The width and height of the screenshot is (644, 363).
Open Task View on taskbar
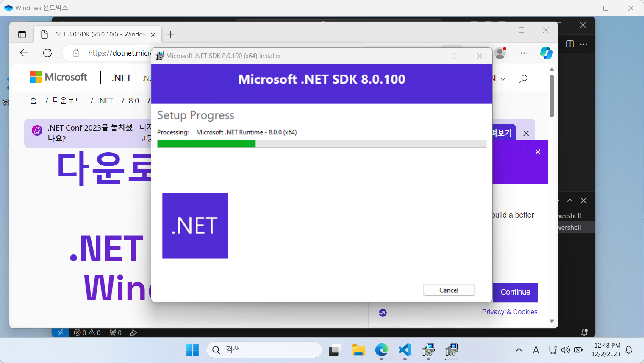coord(335,350)
